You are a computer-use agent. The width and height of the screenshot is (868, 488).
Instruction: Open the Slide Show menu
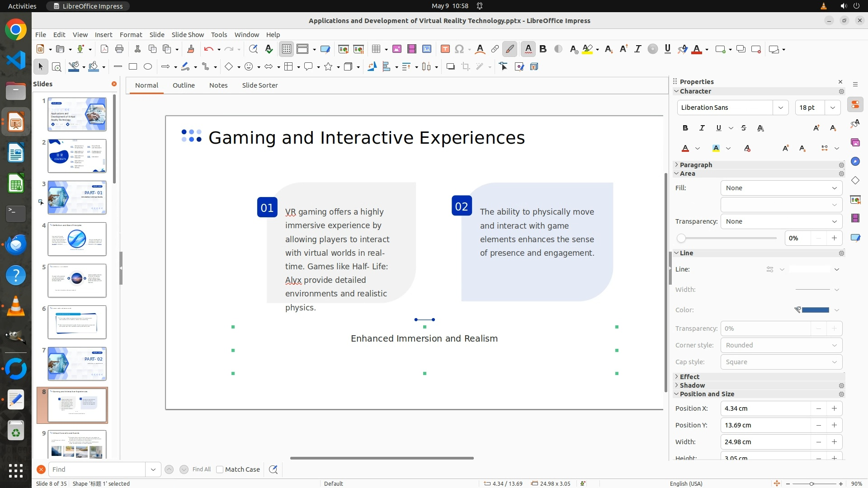pyautogui.click(x=188, y=35)
